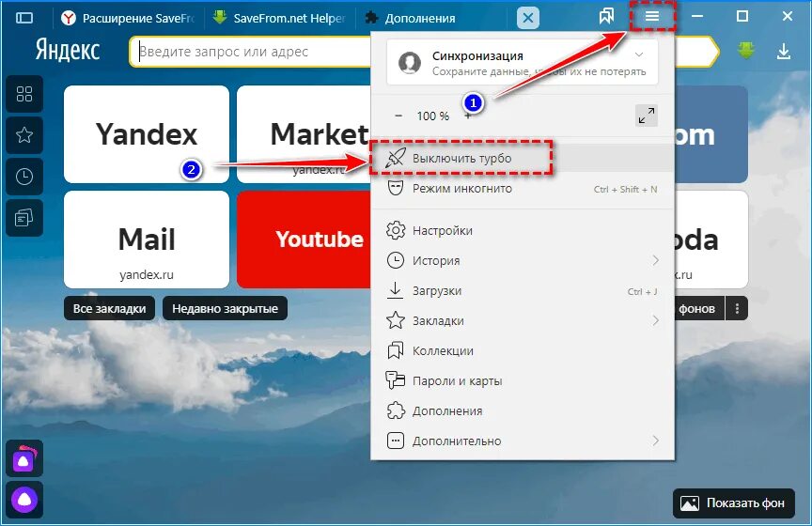Viewport: 812px width, 526px height.
Task: Select Выключить турбо menu item
Action: point(522,158)
